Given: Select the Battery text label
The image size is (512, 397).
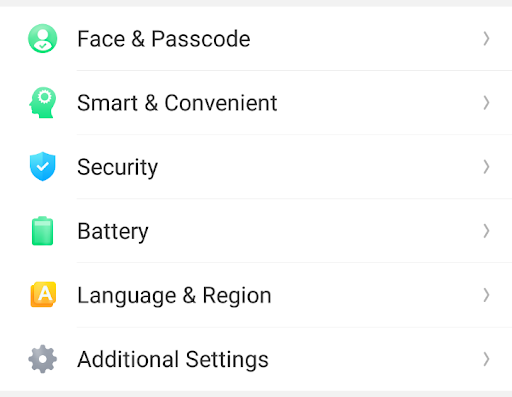Looking at the screenshot, I should click(x=113, y=231).
